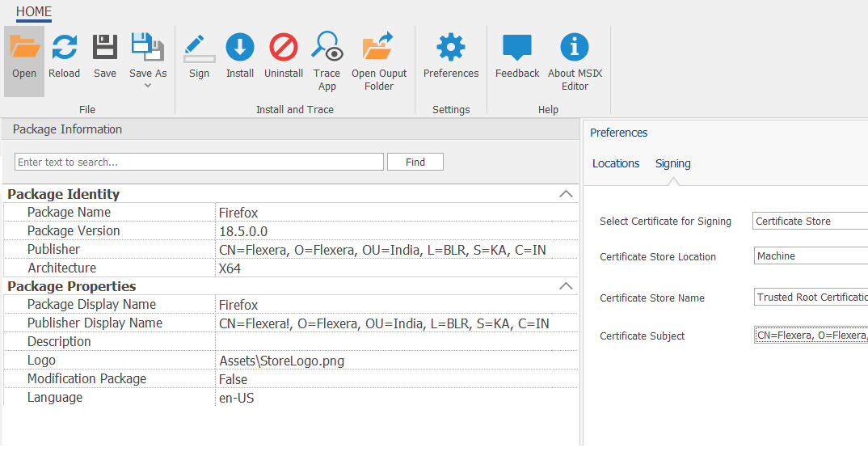Select the HOME ribbon tab
868x456 pixels.
34,12
